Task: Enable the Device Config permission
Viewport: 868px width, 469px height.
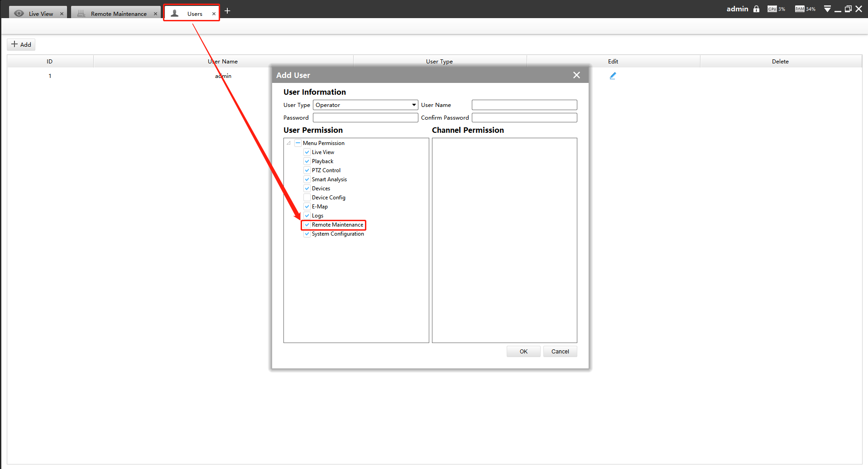Action: [307, 198]
